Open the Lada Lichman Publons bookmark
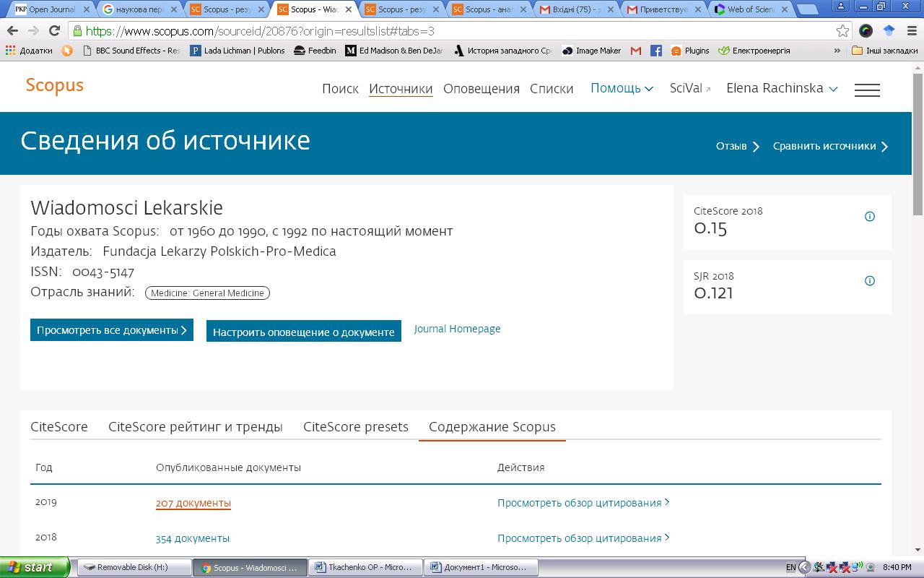This screenshot has height=578, width=924. [237, 51]
